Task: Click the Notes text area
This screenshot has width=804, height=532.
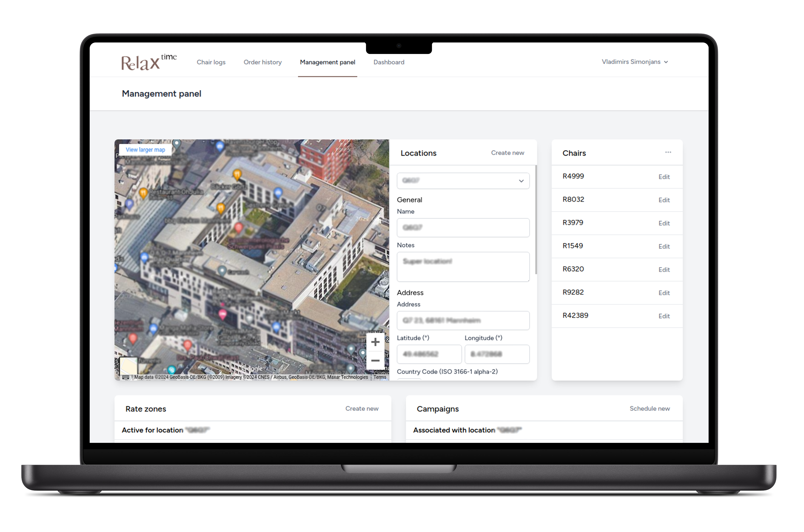Action: 463,267
